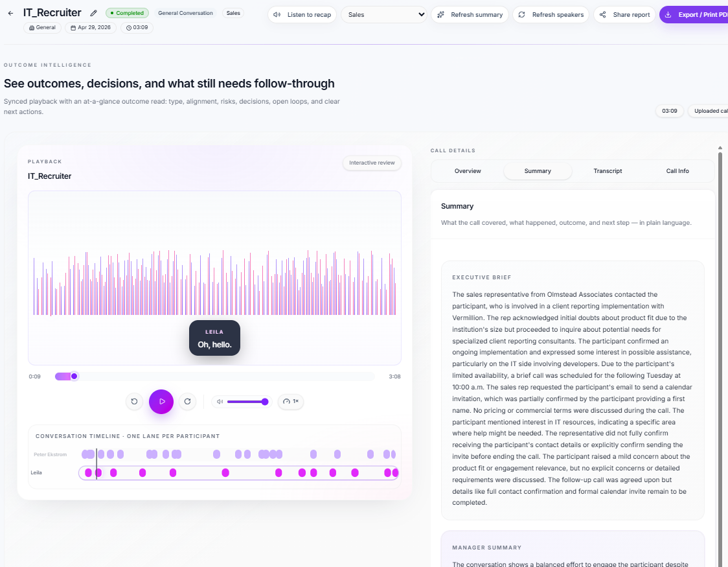Click Export / Print PDF button

pyautogui.click(x=694, y=14)
